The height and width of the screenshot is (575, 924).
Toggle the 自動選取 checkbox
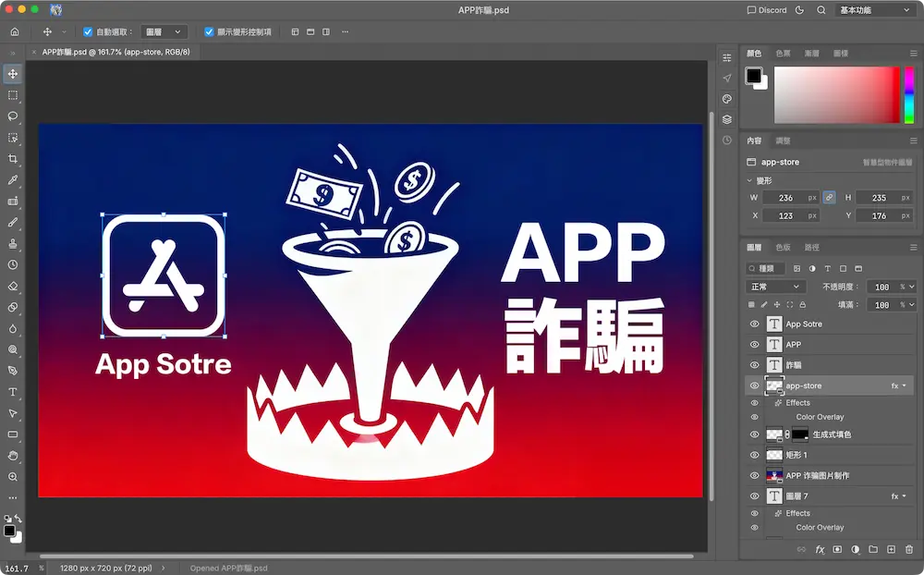point(88,31)
